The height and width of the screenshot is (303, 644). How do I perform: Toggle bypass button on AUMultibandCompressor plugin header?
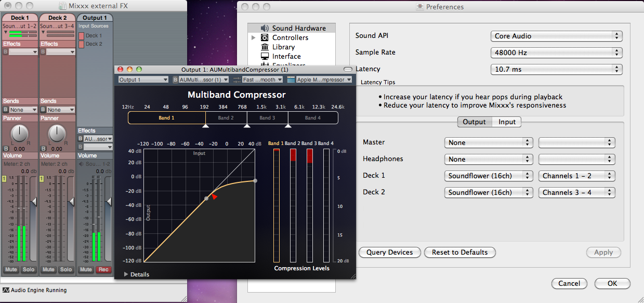(x=175, y=80)
